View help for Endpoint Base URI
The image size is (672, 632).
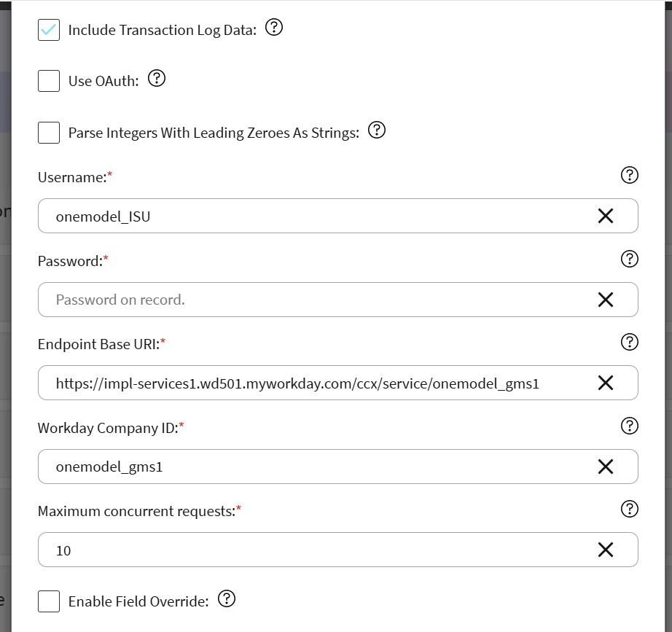click(x=629, y=342)
